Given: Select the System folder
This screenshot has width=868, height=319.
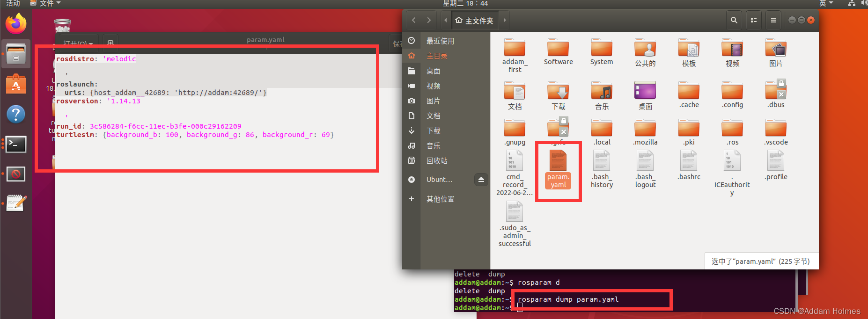Looking at the screenshot, I should pos(602,51).
